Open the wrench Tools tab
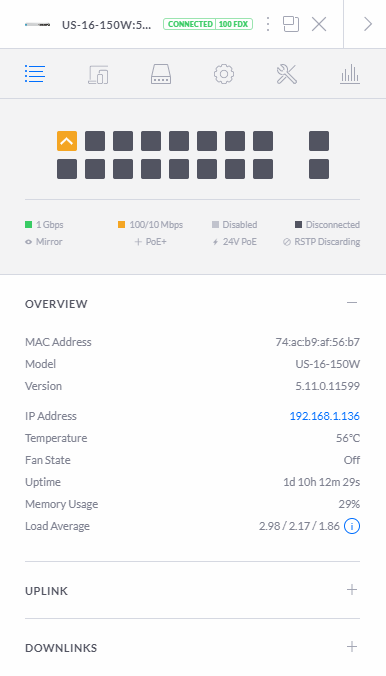The height and width of the screenshot is (676, 386). pyautogui.click(x=287, y=74)
